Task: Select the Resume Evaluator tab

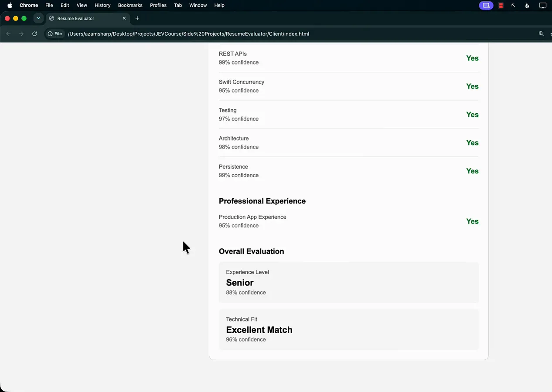Action: [87, 18]
